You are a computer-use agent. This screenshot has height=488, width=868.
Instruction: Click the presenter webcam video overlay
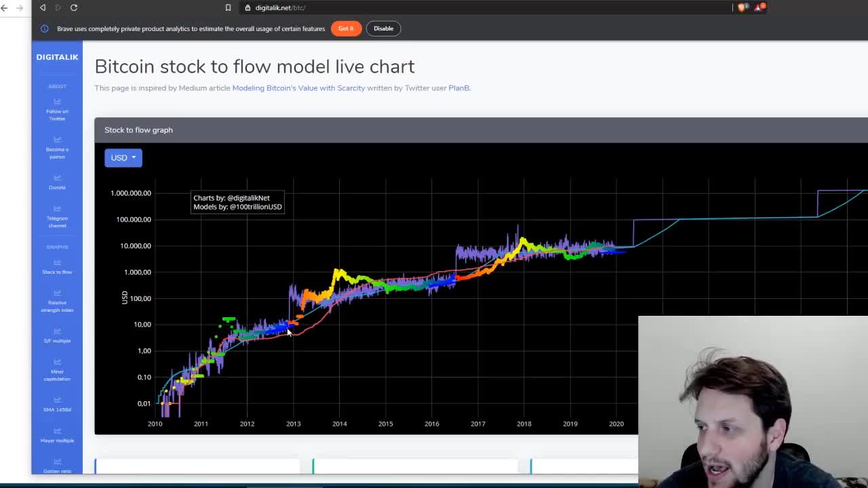tap(753, 401)
